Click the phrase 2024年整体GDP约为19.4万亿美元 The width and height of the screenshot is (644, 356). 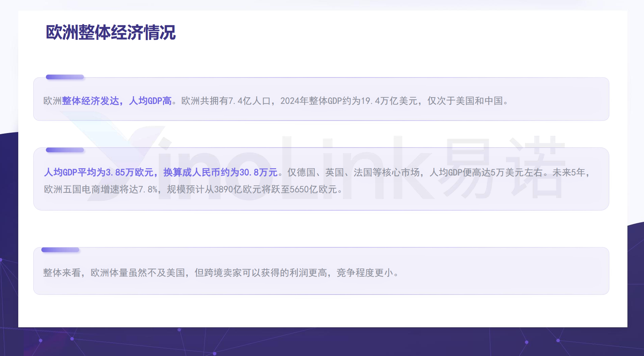pyautogui.click(x=349, y=101)
